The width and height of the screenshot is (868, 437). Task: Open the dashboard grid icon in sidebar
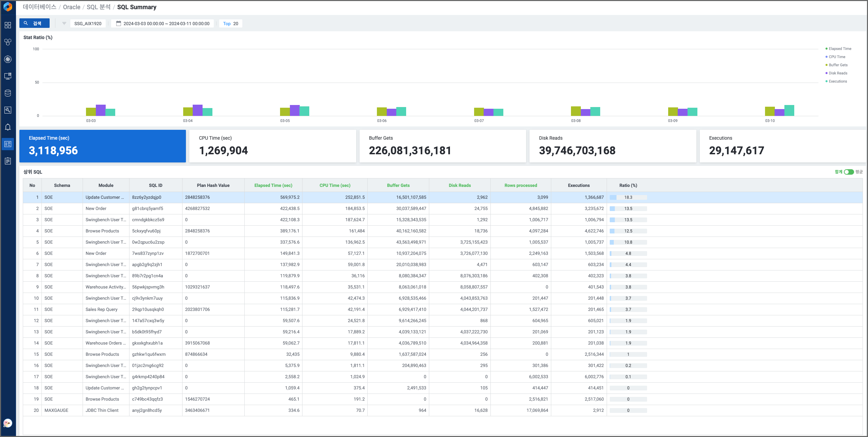point(8,25)
